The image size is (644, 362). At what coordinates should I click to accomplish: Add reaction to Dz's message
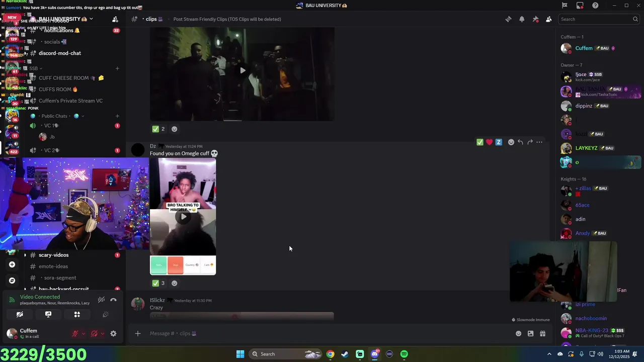511,142
